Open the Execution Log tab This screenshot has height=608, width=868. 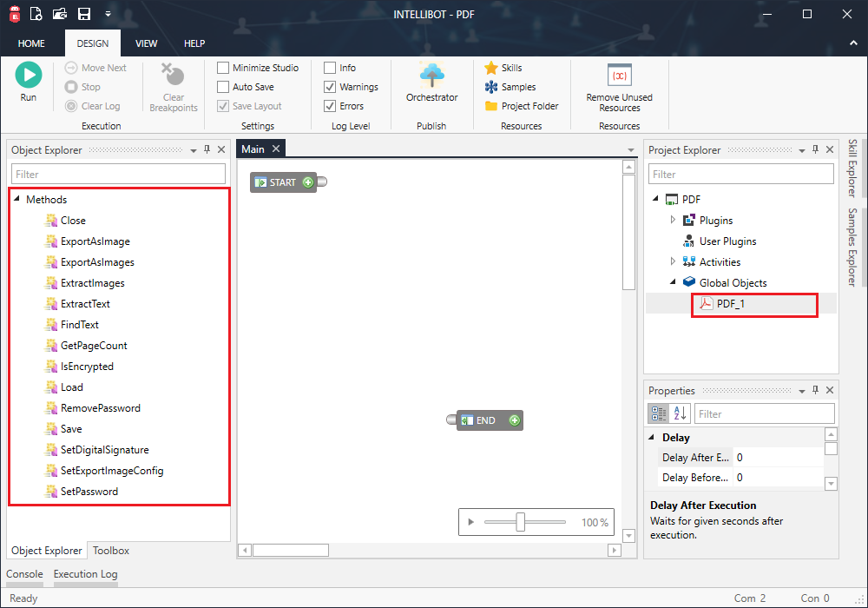tap(85, 574)
